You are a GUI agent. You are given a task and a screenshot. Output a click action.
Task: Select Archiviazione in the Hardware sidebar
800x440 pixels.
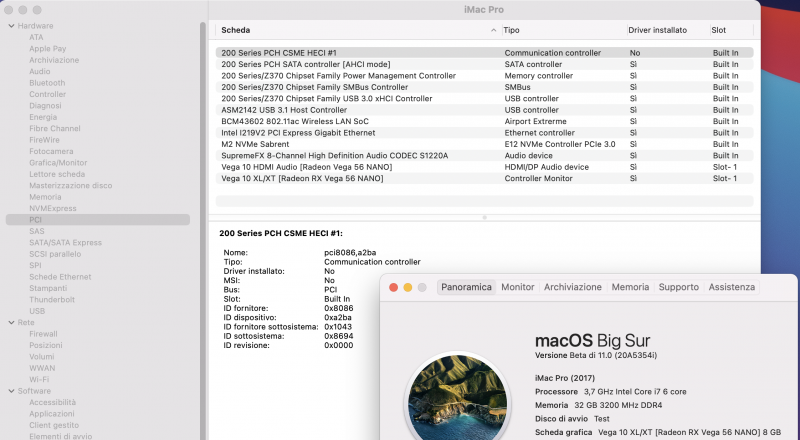54,60
